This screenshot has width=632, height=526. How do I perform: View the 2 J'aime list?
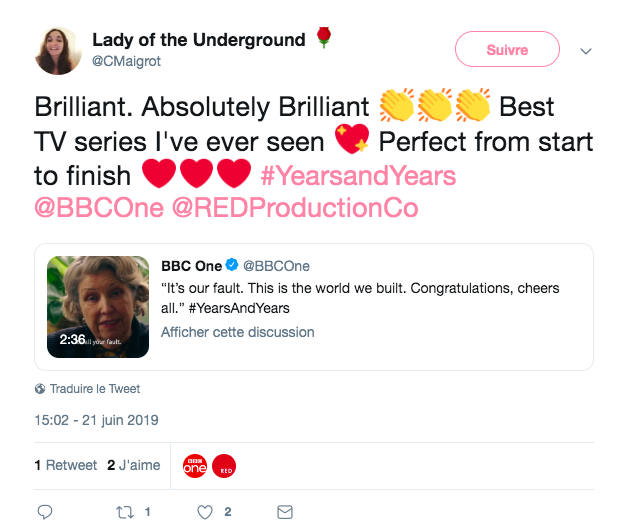[134, 465]
